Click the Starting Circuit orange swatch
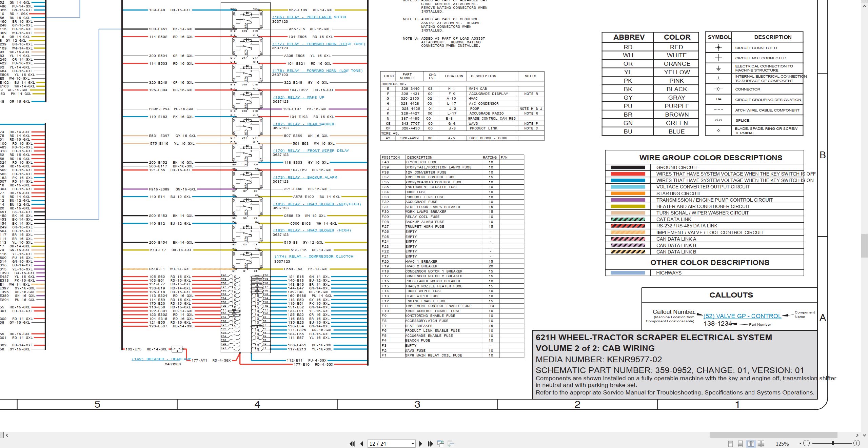 [x=628, y=194]
